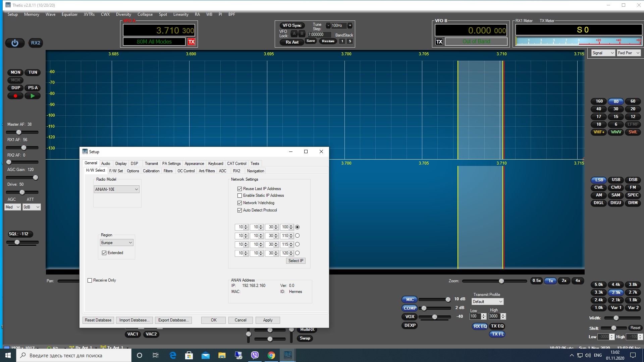This screenshot has width=644, height=362.
Task: Open the Equalizer menu
Action: click(x=69, y=14)
